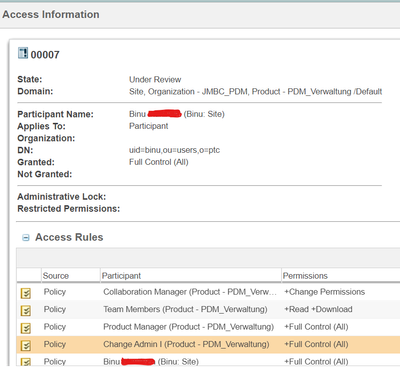
Task: Click the 'Administrative Lock:' label
Action: 62,197
